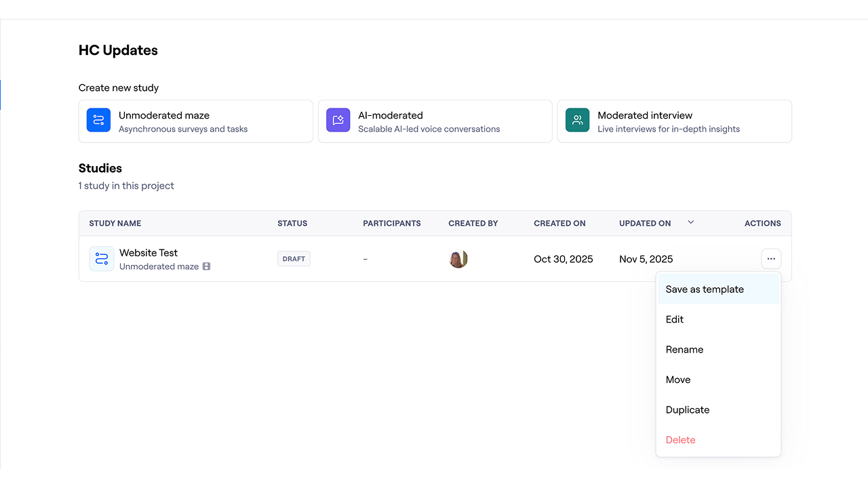The height and width of the screenshot is (488, 868).
Task: Click the red Delete option
Action: click(681, 440)
